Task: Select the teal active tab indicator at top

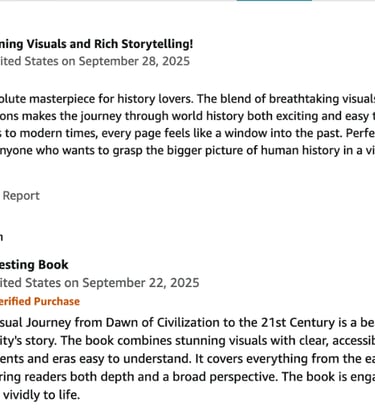Action: [274, 1]
